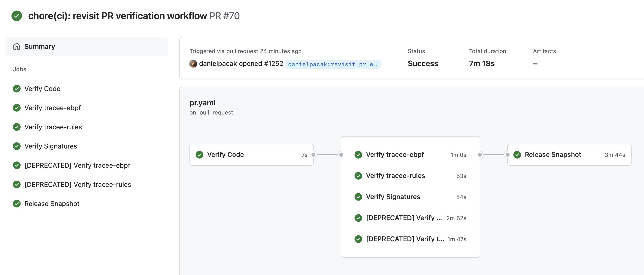Select [DEPRECATED] Verify tracee-rules in the sidebar

(78, 184)
